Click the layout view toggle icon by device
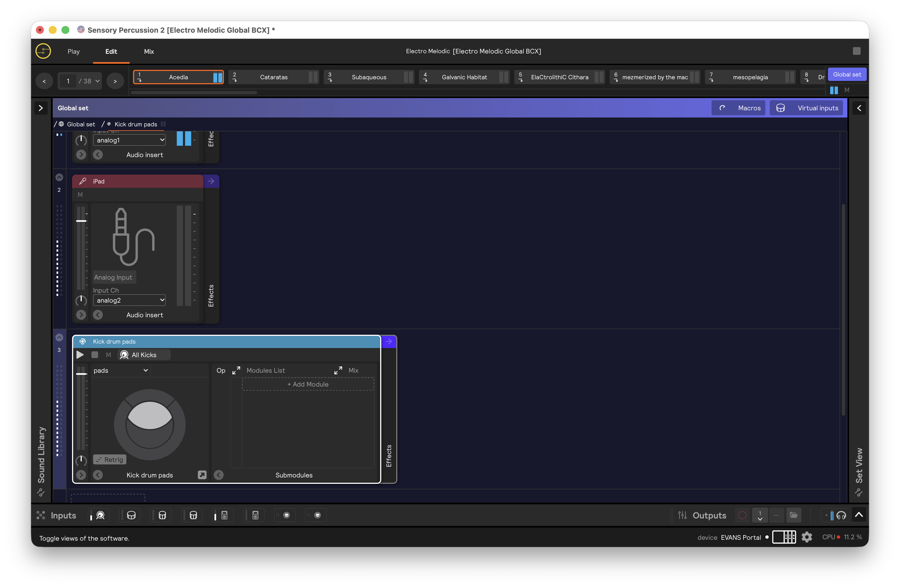The height and width of the screenshot is (588, 900). (x=784, y=537)
